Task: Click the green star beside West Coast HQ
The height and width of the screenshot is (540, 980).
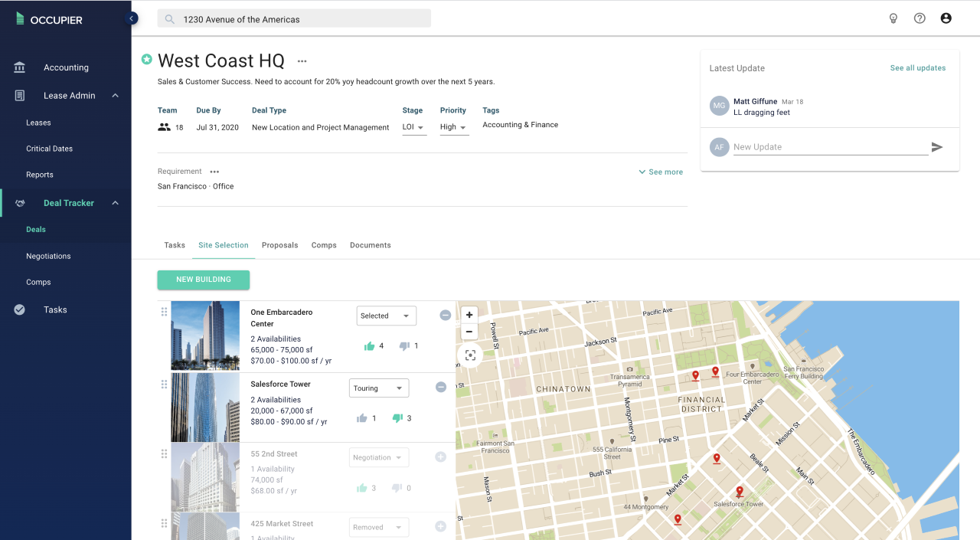Action: click(x=146, y=59)
